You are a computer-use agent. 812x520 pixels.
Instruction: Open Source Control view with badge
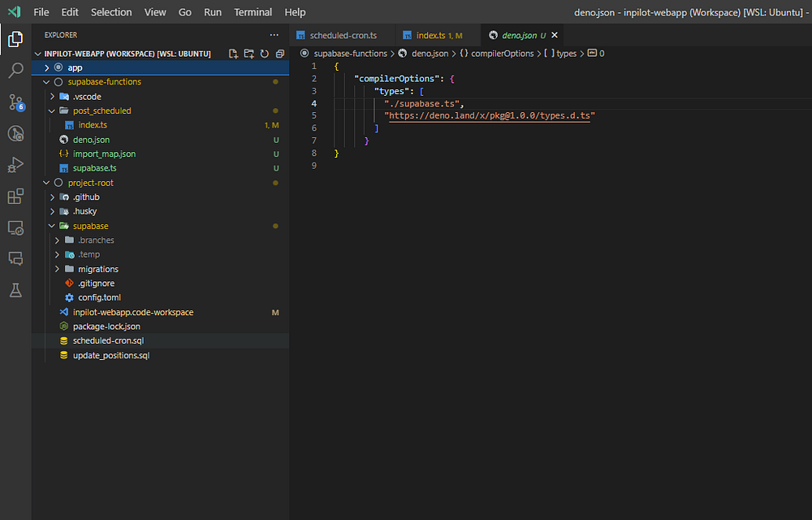pyautogui.click(x=15, y=102)
